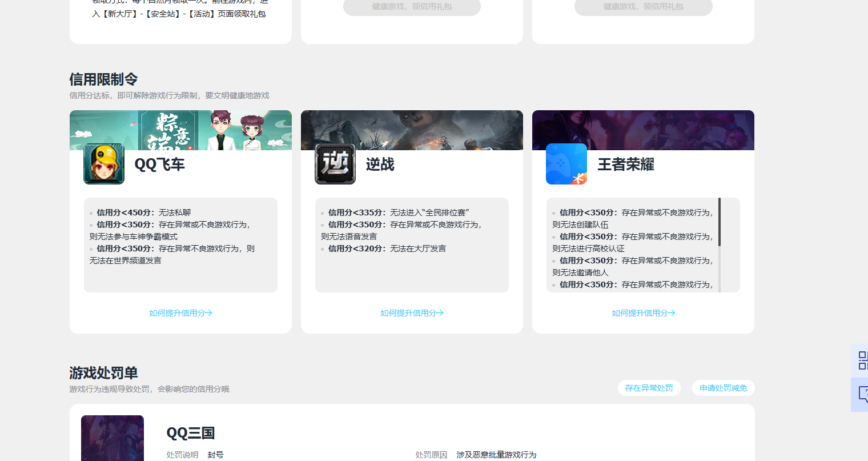This screenshot has height=461, width=868.
Task: Click 则无法语音发言 rule text
Action: coord(349,236)
